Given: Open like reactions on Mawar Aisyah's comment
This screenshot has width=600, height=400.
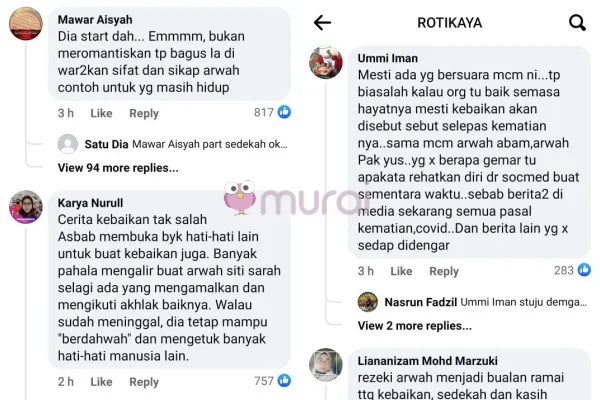Looking at the screenshot, I should click(272, 112).
